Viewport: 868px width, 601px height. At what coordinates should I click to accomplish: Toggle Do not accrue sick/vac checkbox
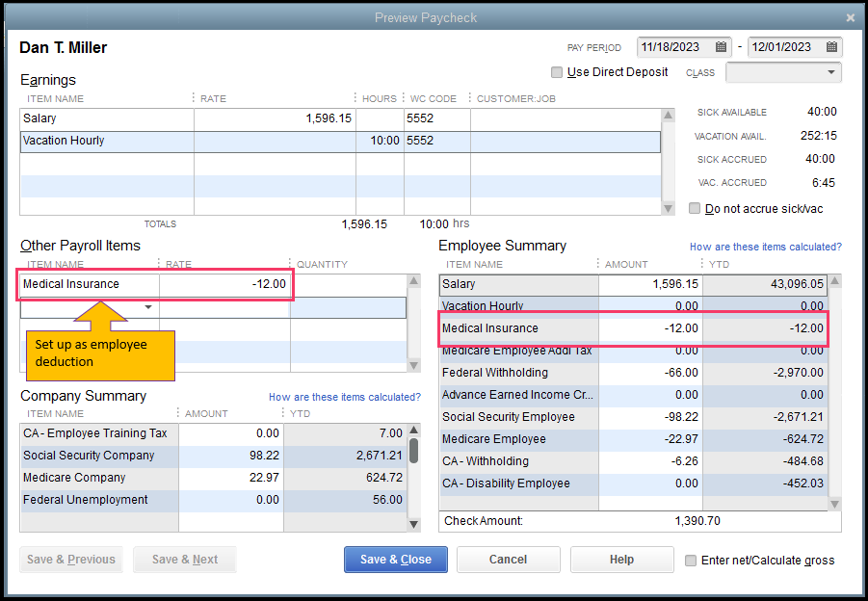[x=695, y=209]
